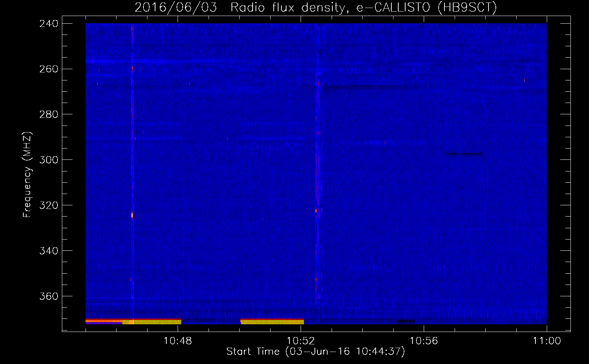Click the yellow band at bottom near 10:47
Image resolution: width=589 pixels, height=364 pixels.
152,322
